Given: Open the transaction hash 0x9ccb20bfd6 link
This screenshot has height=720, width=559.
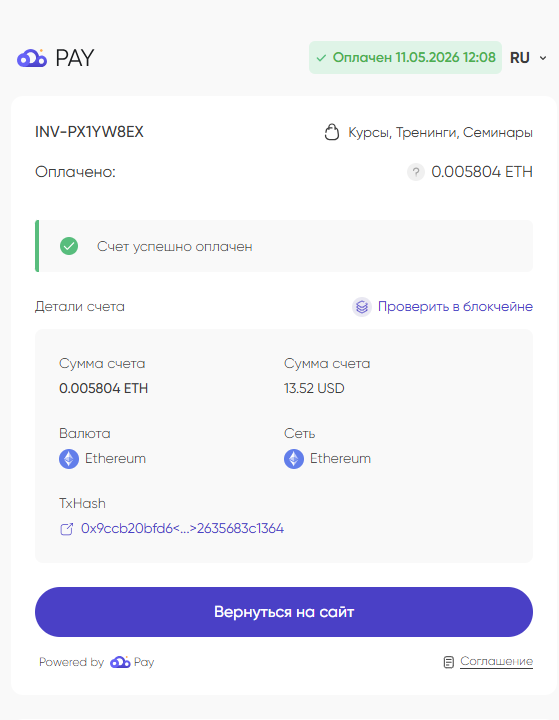Looking at the screenshot, I should click(182, 529).
